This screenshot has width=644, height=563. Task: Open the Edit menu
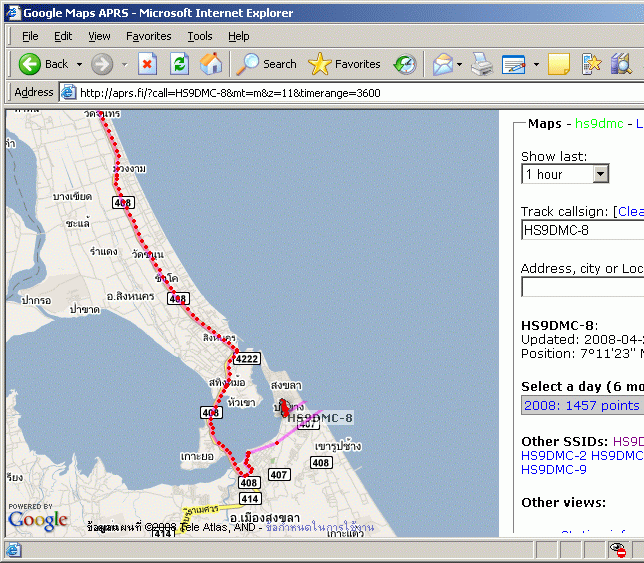pos(63,36)
